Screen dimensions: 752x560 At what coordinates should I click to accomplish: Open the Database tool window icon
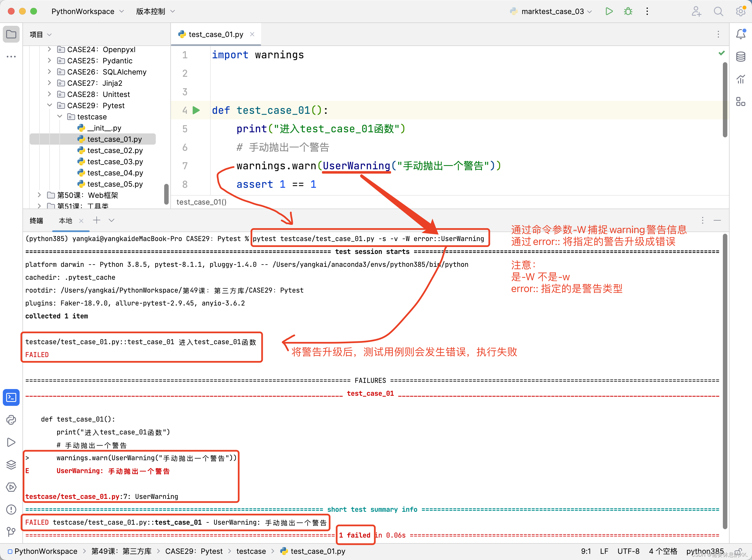(741, 57)
